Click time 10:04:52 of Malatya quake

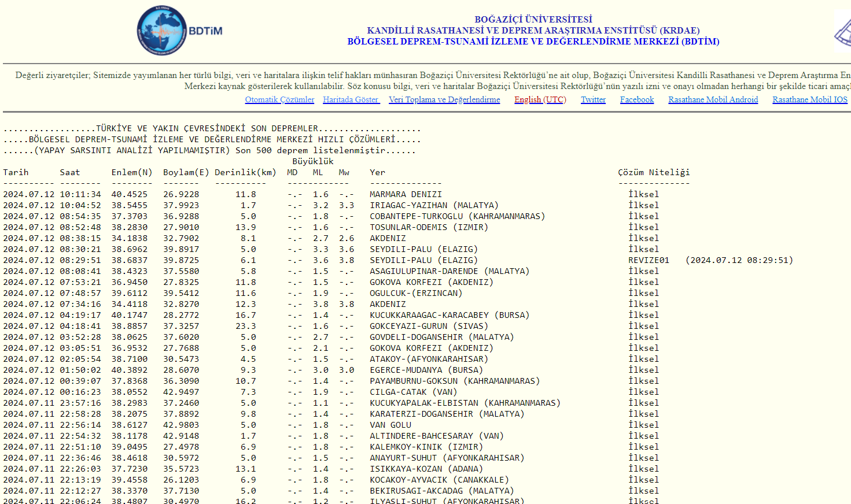(80, 205)
